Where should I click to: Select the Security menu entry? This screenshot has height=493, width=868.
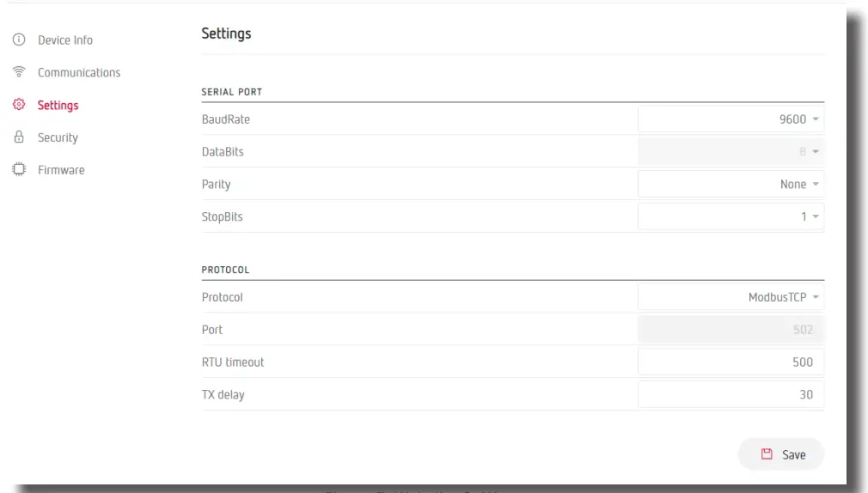coord(58,137)
